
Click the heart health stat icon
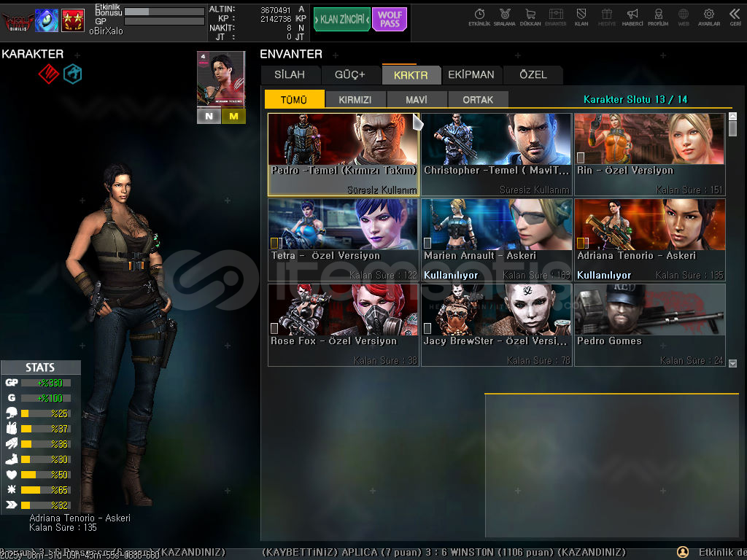coord(12,474)
